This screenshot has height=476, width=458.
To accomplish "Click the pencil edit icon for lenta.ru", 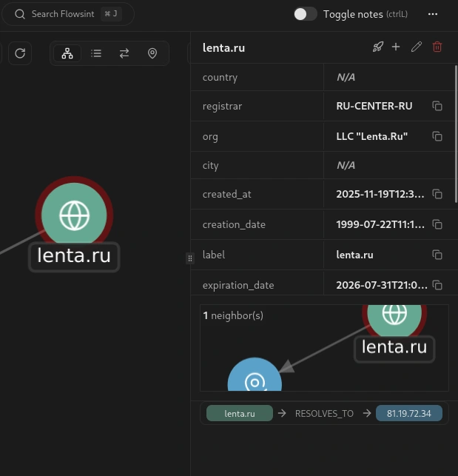I will pos(417,47).
